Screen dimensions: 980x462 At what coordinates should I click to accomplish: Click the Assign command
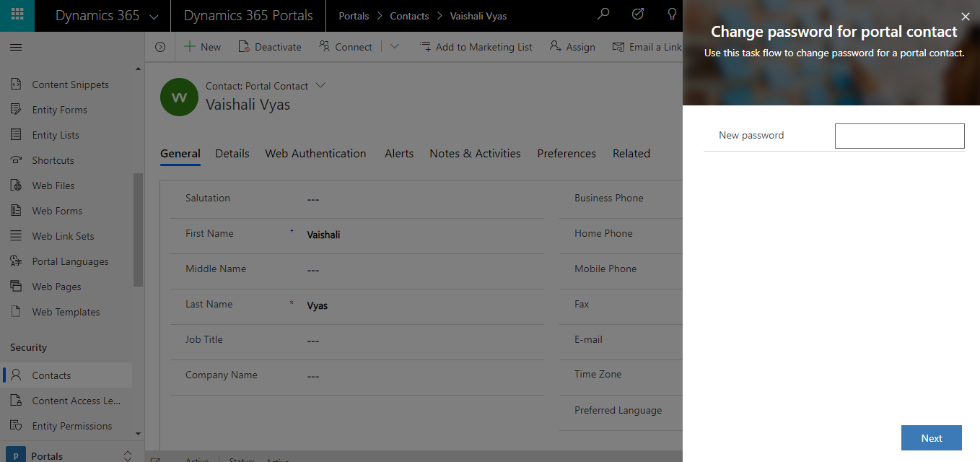[x=572, y=47]
